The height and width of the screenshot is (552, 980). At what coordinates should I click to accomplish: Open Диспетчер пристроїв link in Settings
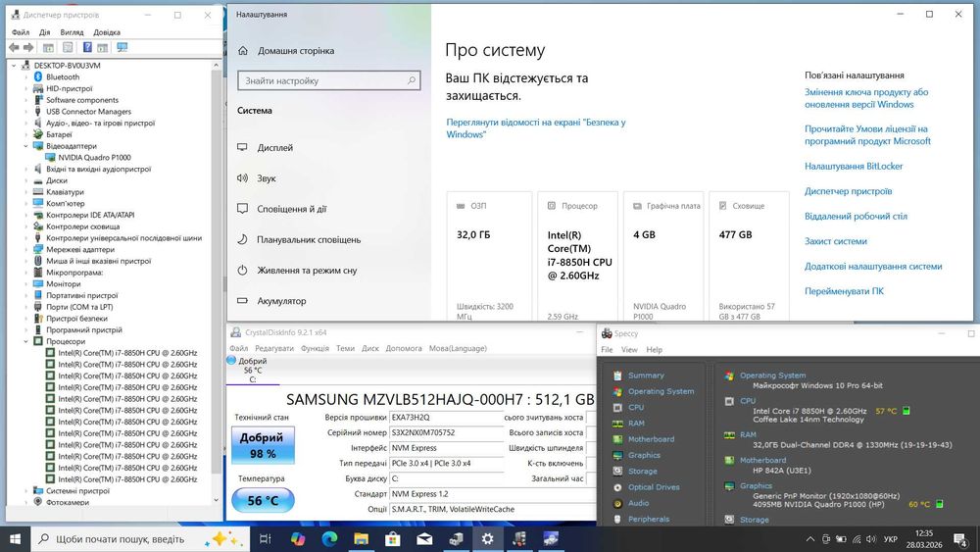[848, 191]
